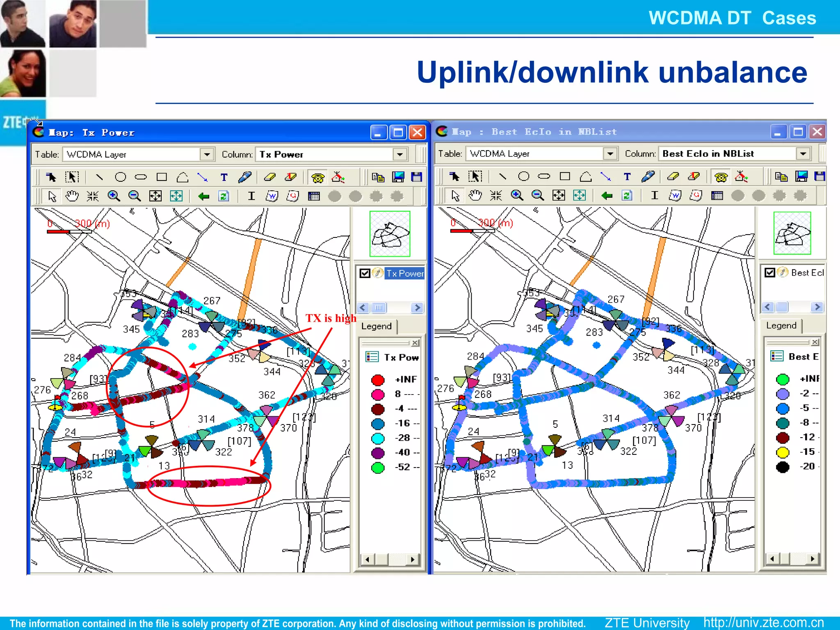840x630 pixels.
Task: Select the text tool T in Best EcIo window
Action: point(627,177)
